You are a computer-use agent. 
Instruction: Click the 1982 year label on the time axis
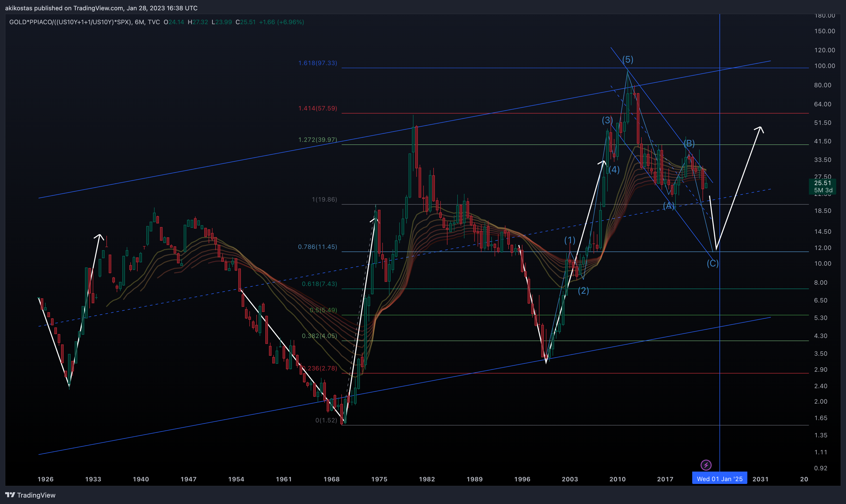click(427, 479)
